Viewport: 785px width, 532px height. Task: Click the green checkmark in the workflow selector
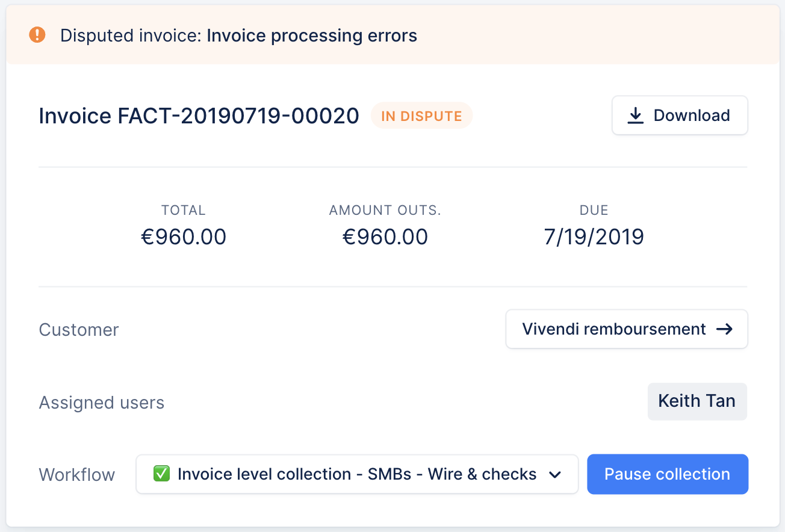point(161,474)
